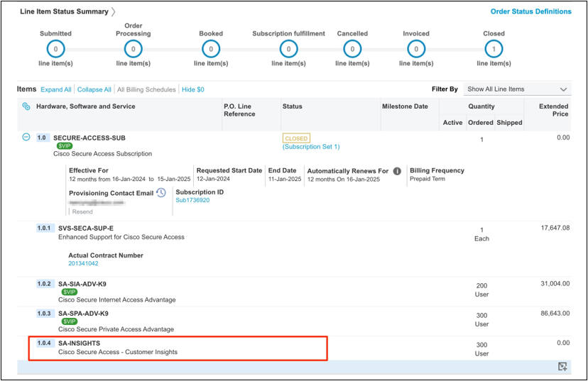The width and height of the screenshot is (588, 381).
Task: Select line number 1.0.4
Action: click(x=44, y=343)
